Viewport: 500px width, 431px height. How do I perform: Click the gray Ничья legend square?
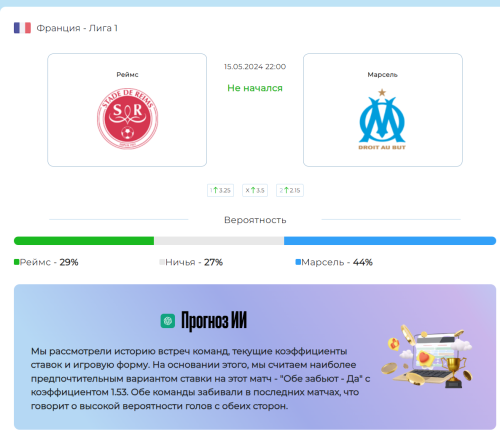pos(162,262)
